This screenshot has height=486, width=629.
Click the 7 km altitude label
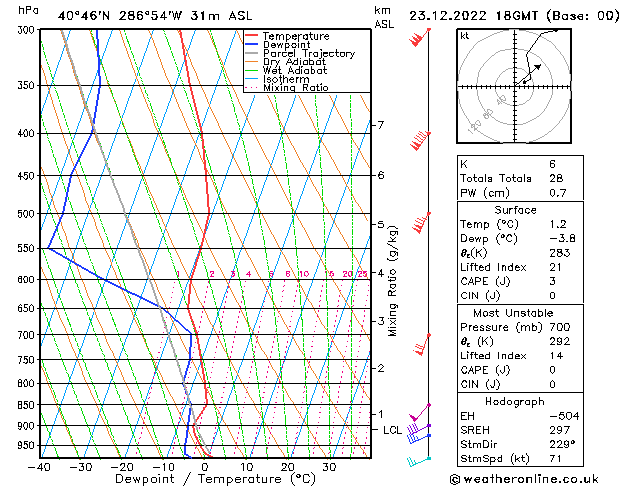click(x=380, y=125)
